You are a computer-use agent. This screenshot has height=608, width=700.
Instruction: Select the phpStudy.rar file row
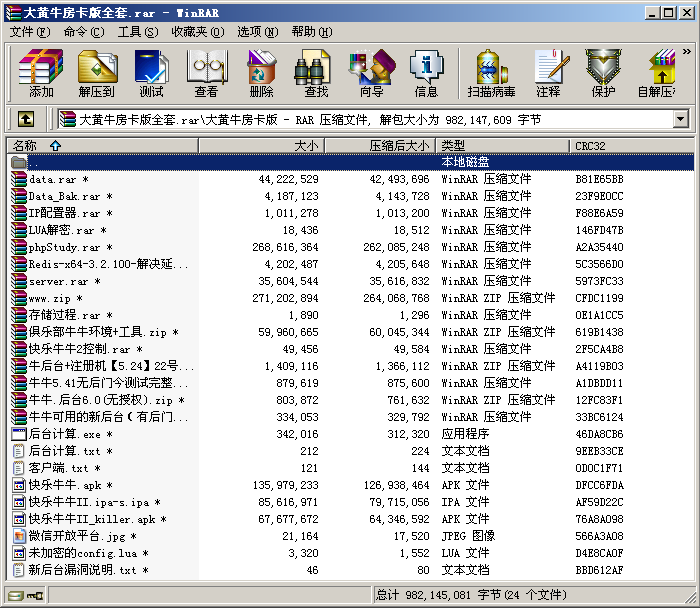pos(64,247)
